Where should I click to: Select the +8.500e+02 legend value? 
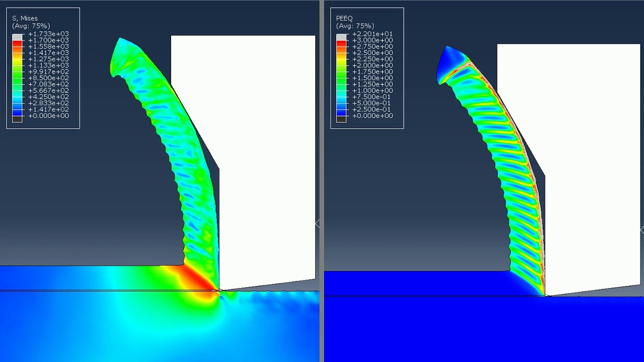pos(48,78)
